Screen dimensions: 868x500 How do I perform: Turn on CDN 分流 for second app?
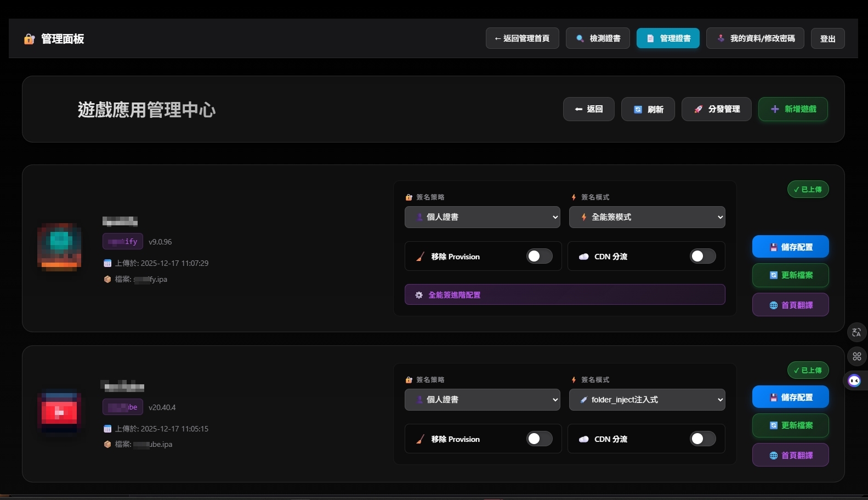coord(702,439)
